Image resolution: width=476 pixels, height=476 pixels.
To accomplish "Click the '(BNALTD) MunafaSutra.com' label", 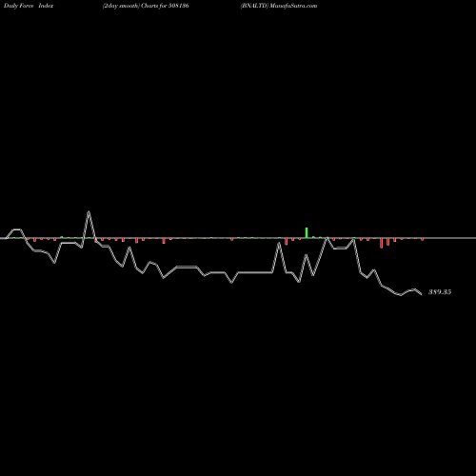I will [279, 6].
